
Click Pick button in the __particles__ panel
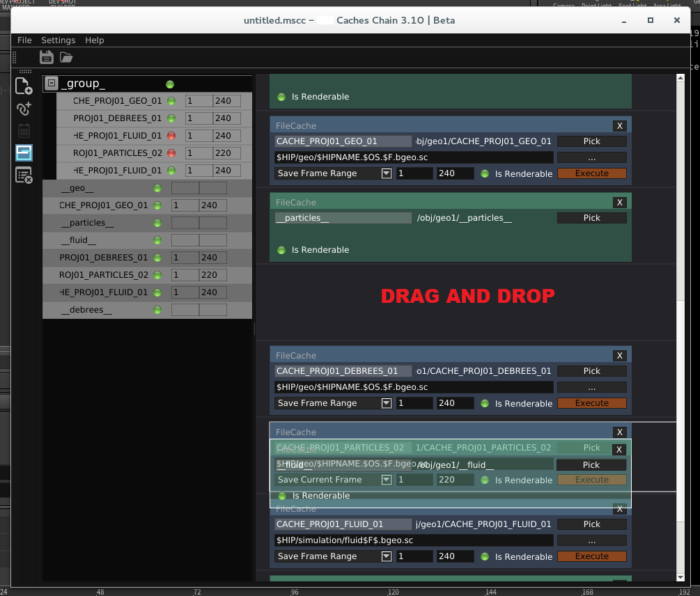point(591,218)
